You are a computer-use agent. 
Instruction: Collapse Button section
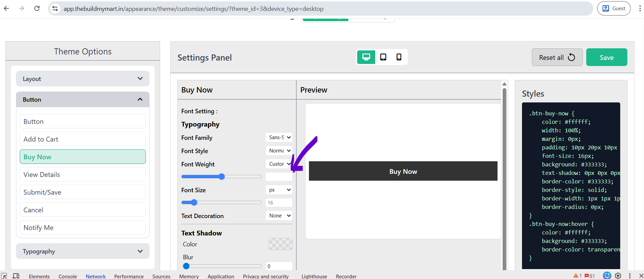pos(83,99)
